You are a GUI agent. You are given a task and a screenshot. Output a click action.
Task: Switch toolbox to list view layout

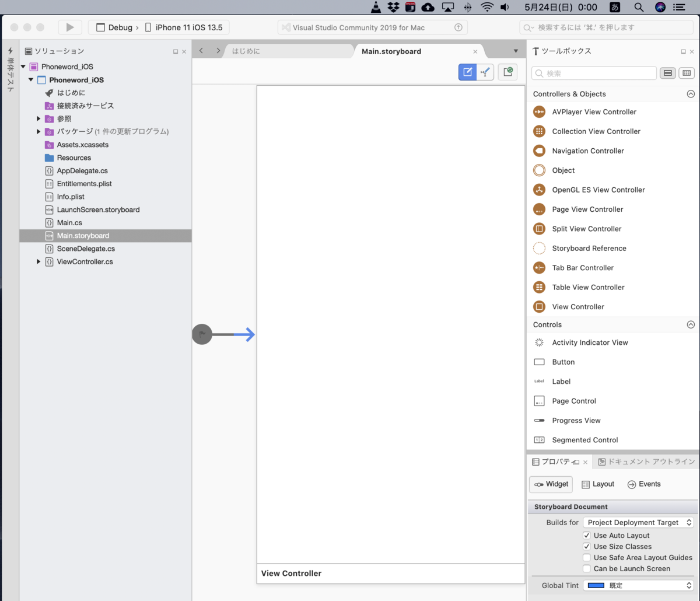tap(668, 73)
